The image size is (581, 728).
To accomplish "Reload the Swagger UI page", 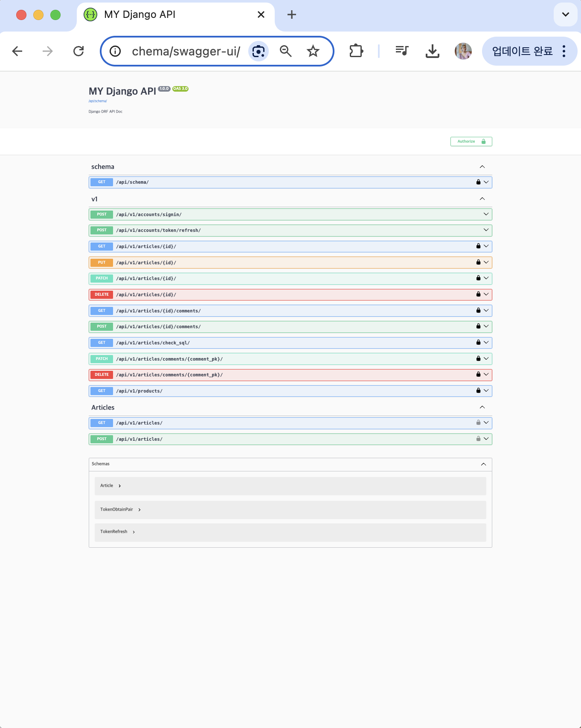I will pos(78,52).
